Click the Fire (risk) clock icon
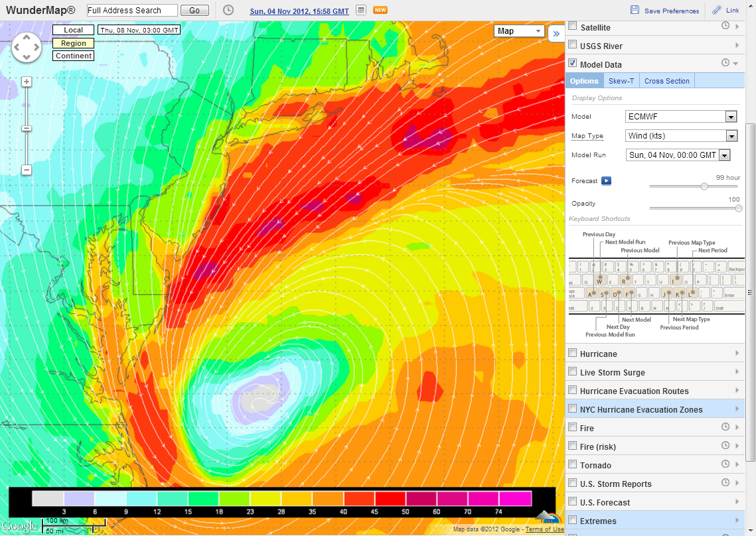Viewport: 756px width, 536px height. pos(725,445)
